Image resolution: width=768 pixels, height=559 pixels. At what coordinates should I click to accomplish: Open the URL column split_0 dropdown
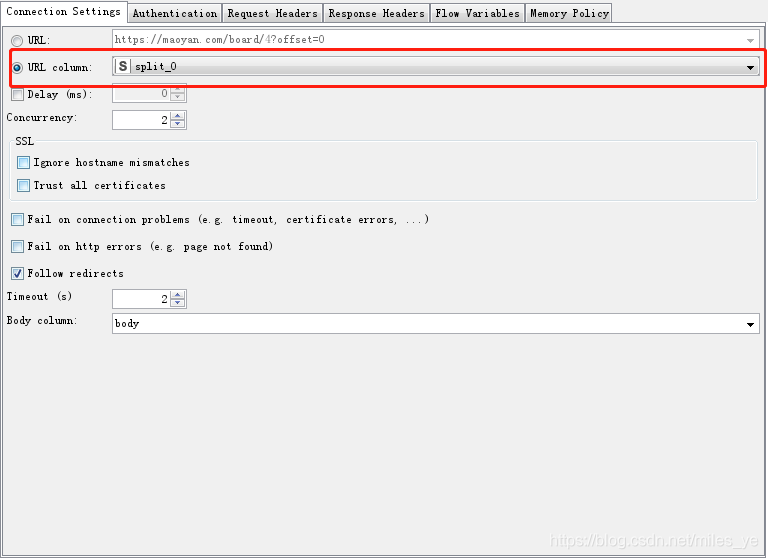436,67
